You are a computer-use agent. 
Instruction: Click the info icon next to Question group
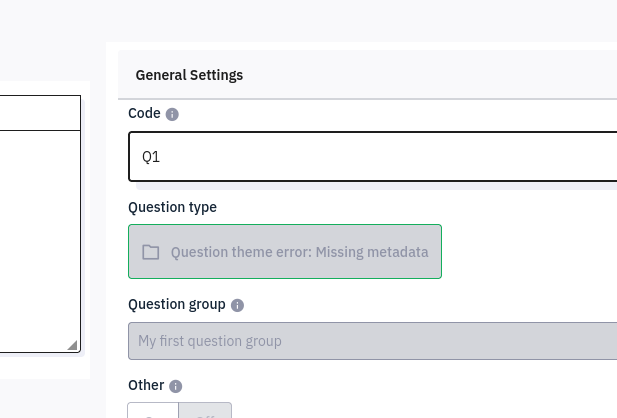tap(237, 305)
